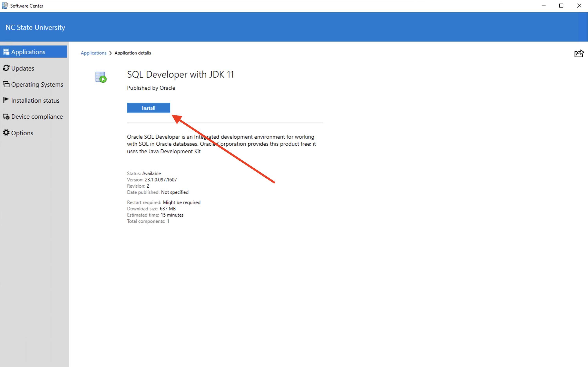Select the Applications sidebar tab

pos(28,52)
